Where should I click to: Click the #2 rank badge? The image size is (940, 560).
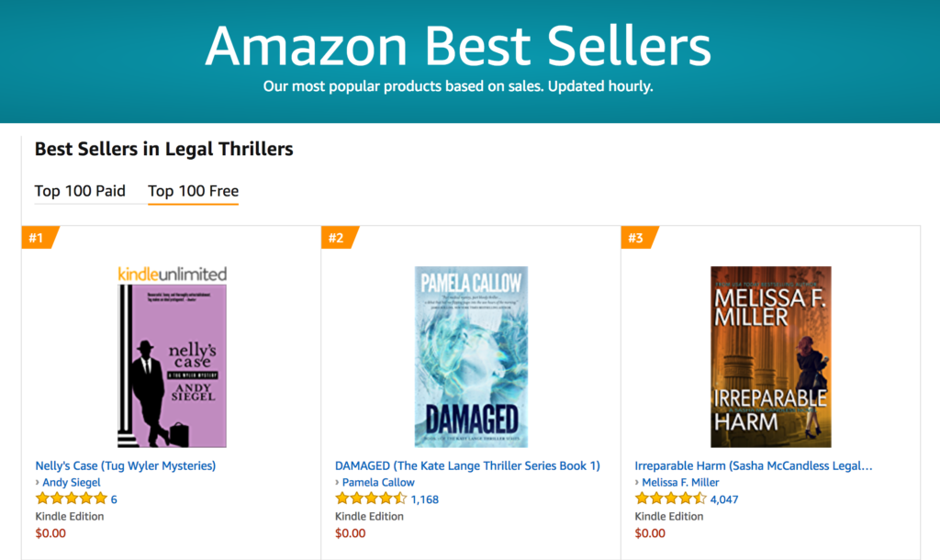coord(337,238)
